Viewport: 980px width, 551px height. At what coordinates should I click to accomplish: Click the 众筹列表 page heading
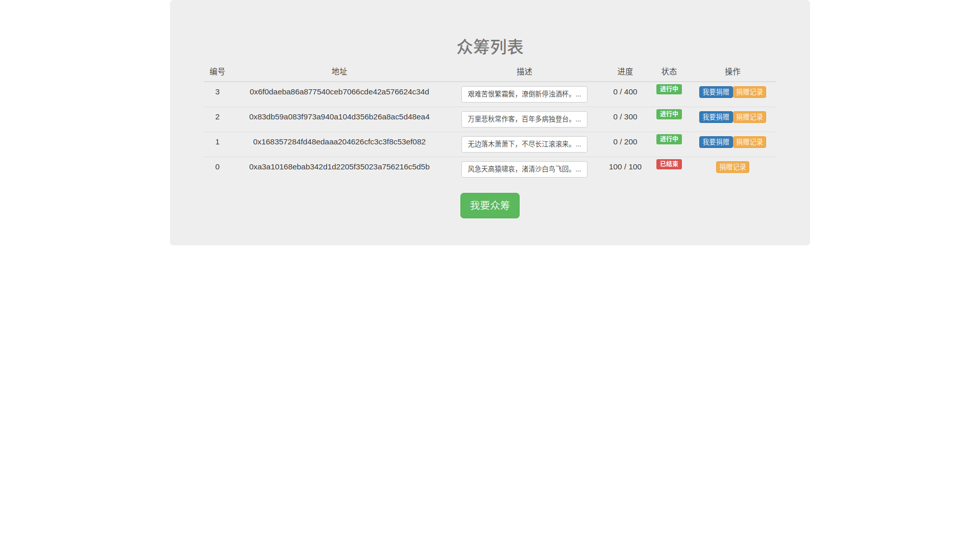coord(489,47)
